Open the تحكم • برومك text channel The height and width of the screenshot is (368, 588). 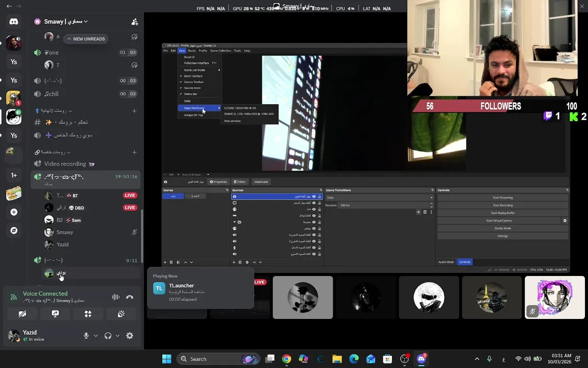click(x=86, y=122)
